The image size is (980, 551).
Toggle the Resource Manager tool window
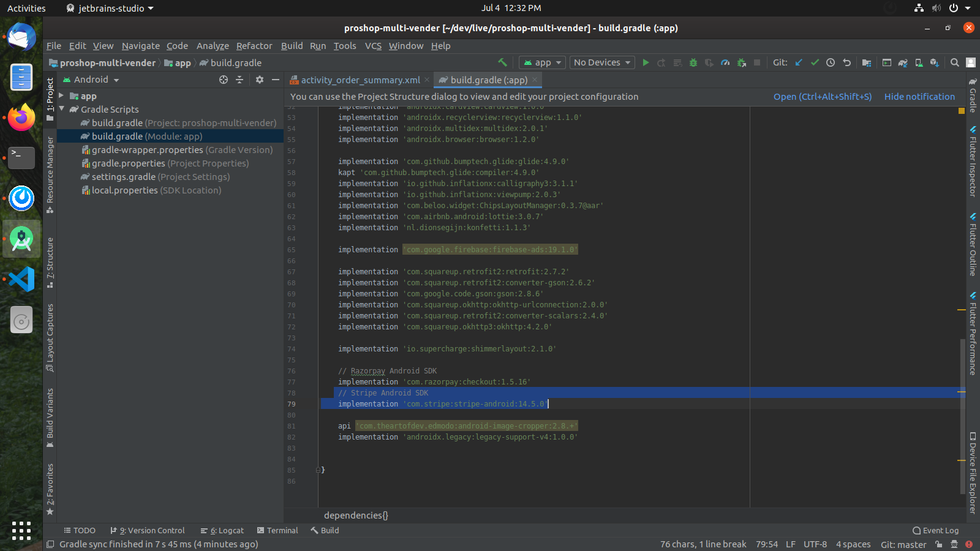coord(50,175)
